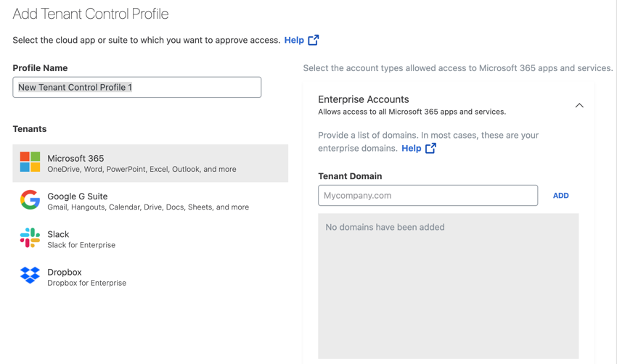Choose Dropbox for Enterprise tenant
The height and width of the screenshot is (364, 617).
point(150,277)
